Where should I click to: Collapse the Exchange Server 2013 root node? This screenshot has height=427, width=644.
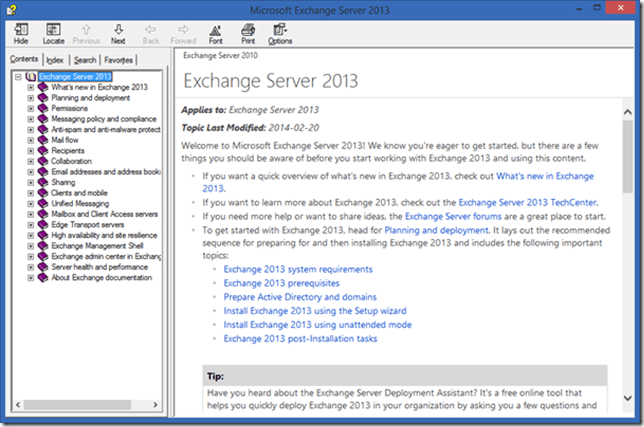pyautogui.click(x=19, y=76)
